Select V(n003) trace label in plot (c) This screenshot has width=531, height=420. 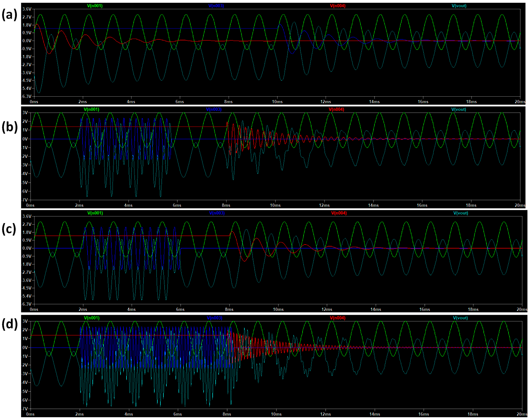217,213
